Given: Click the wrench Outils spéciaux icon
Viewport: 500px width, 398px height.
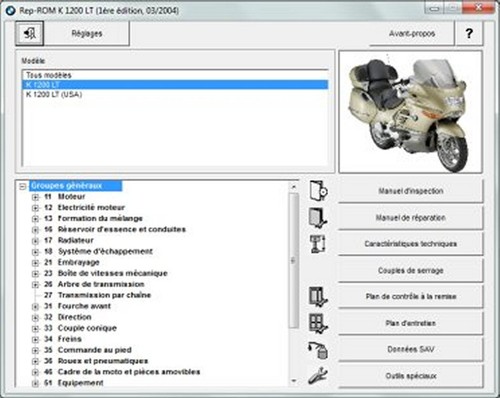Looking at the screenshot, I should 318,376.
